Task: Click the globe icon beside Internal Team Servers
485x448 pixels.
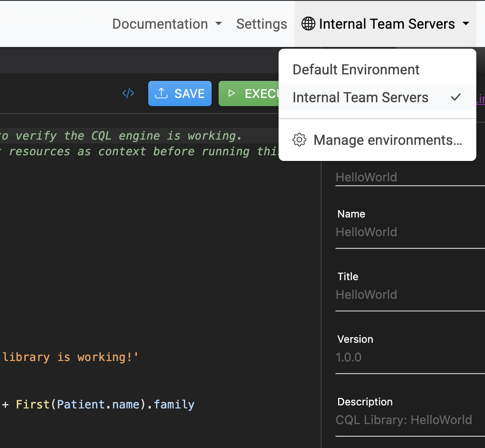Action: click(x=308, y=24)
